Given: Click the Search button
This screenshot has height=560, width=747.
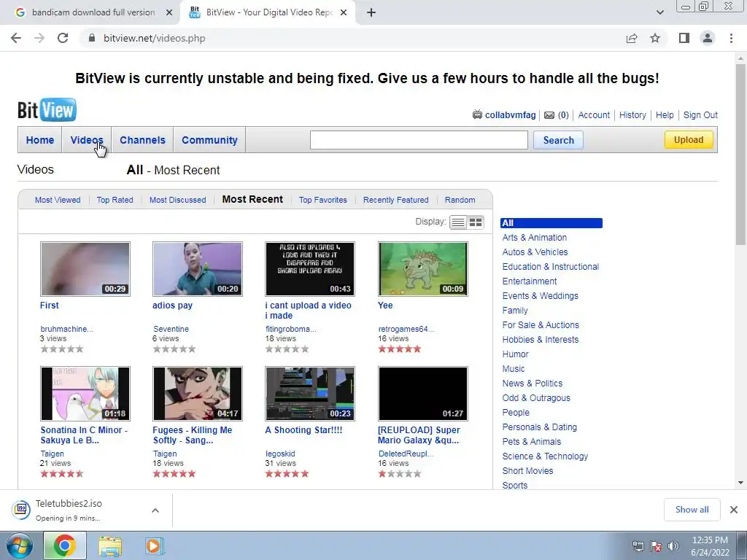Looking at the screenshot, I should (x=558, y=140).
